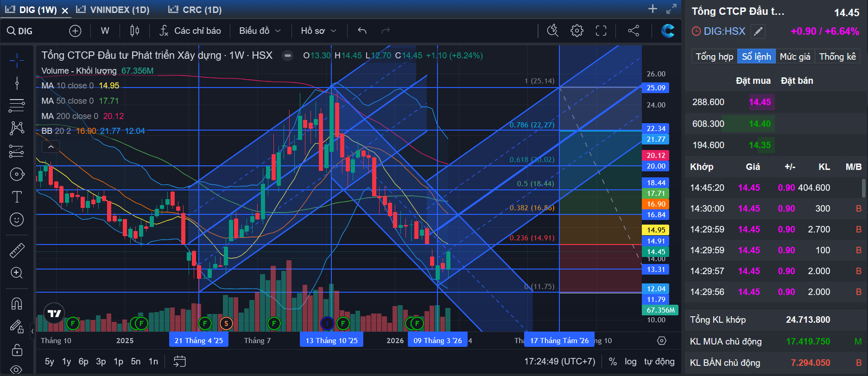
Task: Toggle lock all drawings
Action: (17, 350)
